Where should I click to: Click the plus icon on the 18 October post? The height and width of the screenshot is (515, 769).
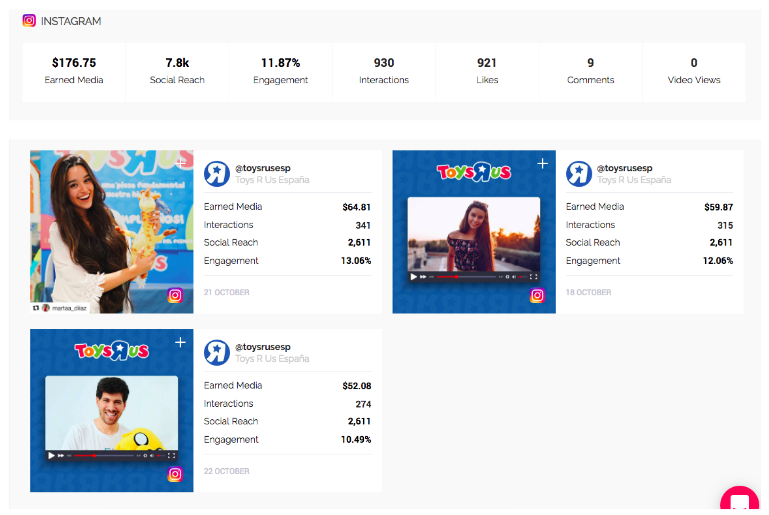[542, 163]
